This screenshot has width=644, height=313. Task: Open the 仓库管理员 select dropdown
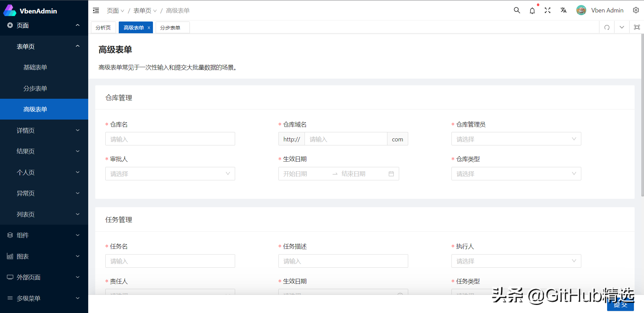click(516, 139)
